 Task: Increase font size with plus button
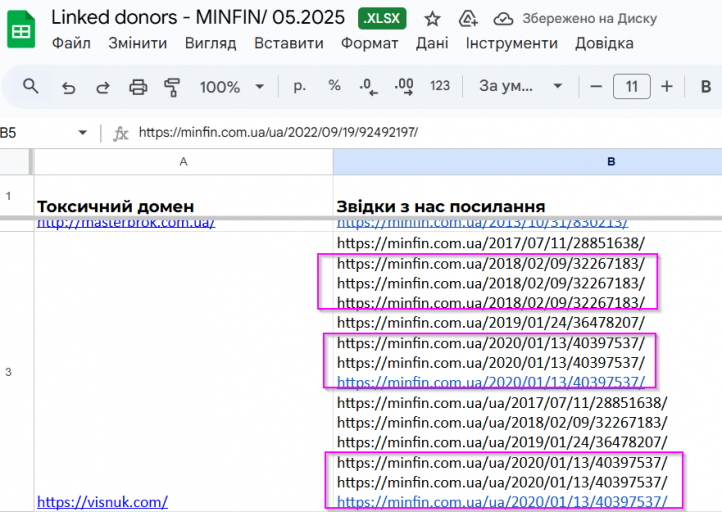(667, 87)
